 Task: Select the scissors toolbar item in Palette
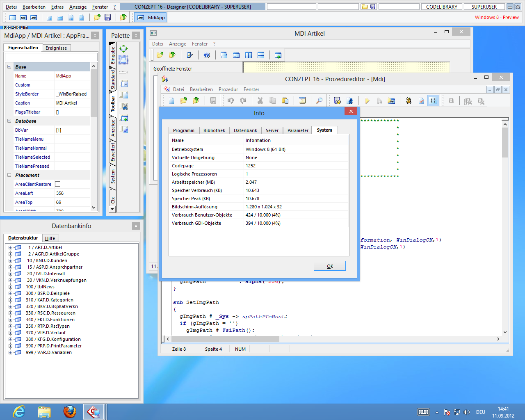[x=123, y=106]
